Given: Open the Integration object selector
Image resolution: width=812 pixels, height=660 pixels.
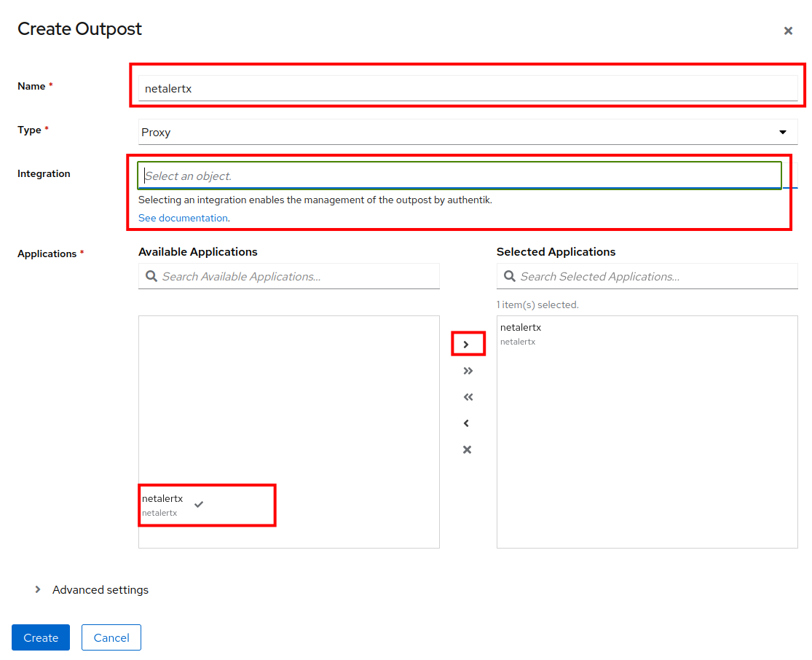Looking at the screenshot, I should (x=459, y=176).
